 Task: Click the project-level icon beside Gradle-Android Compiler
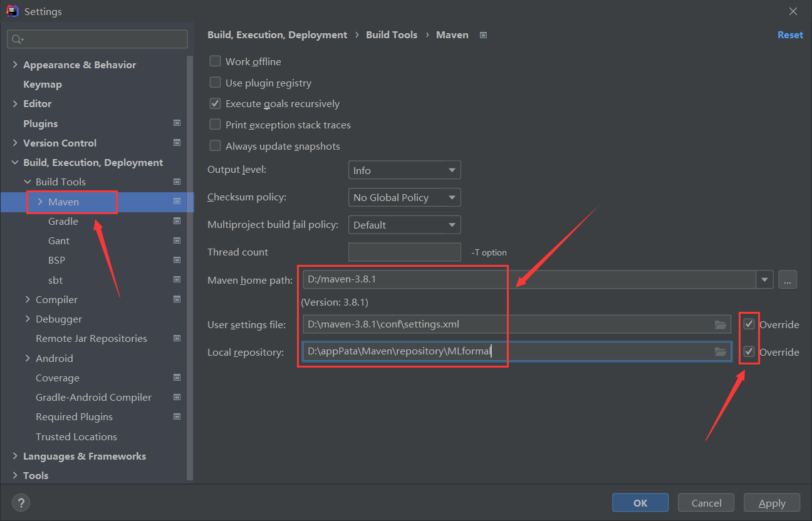[177, 397]
